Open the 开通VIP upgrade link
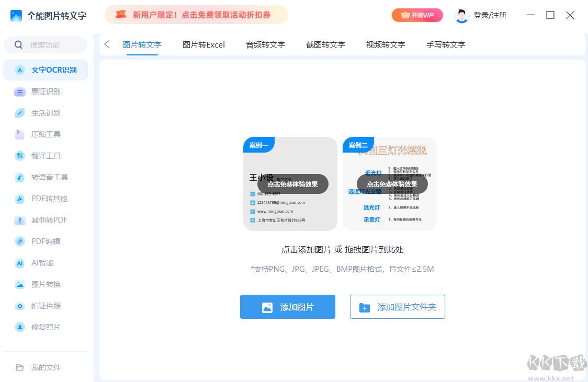Screen dimensions: 588x382 click(x=417, y=15)
